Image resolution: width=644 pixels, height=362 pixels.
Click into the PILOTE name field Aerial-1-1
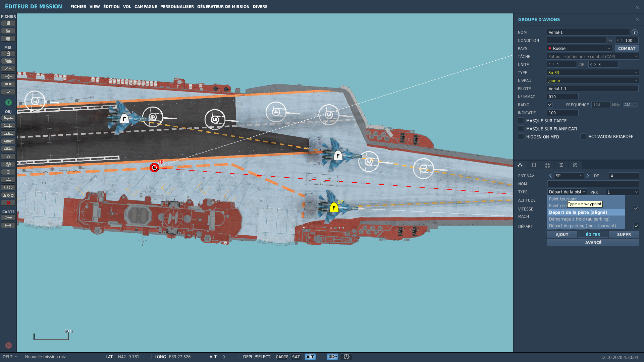pyautogui.click(x=592, y=88)
